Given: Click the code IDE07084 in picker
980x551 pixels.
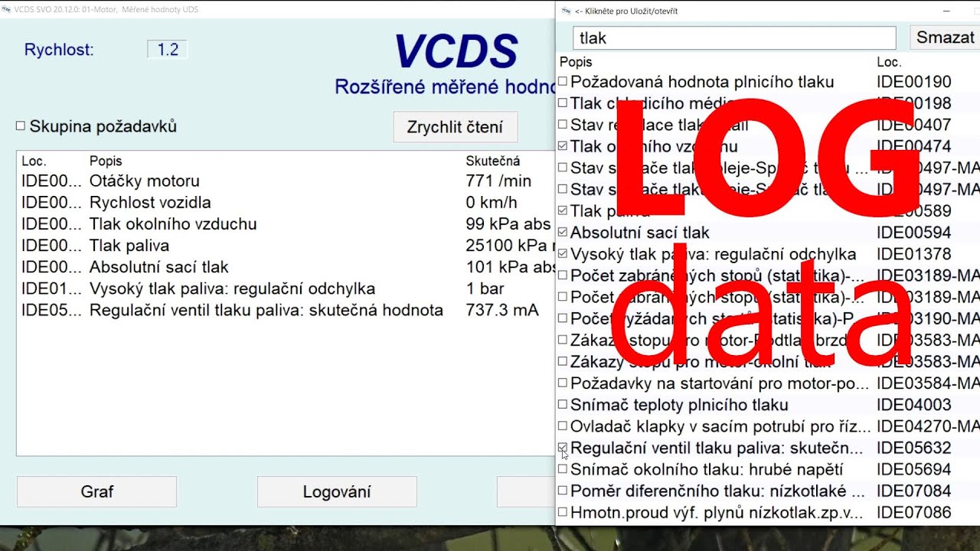Looking at the screenshot, I should pyautogui.click(x=913, y=491).
